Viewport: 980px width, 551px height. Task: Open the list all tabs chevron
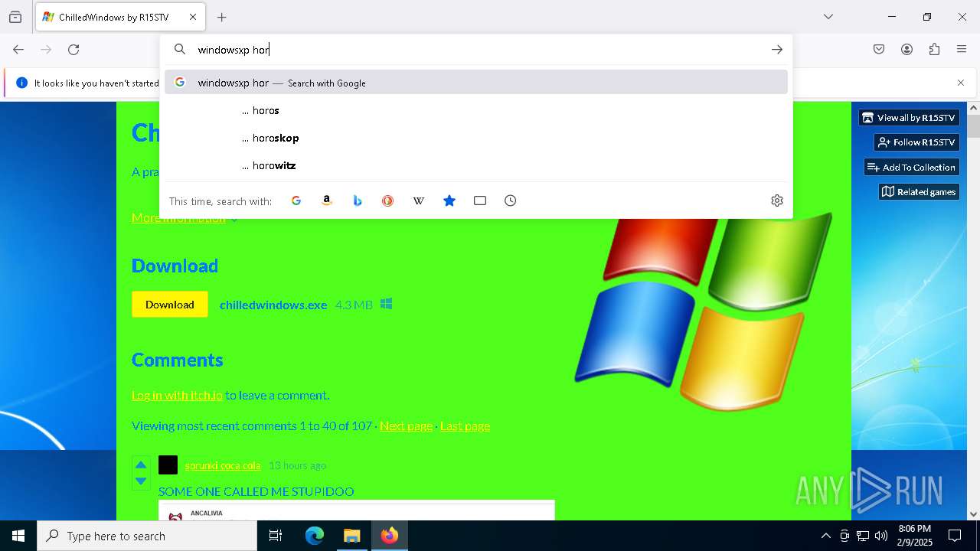(828, 17)
